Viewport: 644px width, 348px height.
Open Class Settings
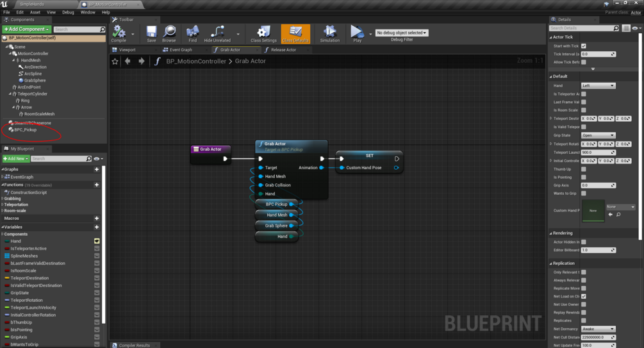click(263, 34)
